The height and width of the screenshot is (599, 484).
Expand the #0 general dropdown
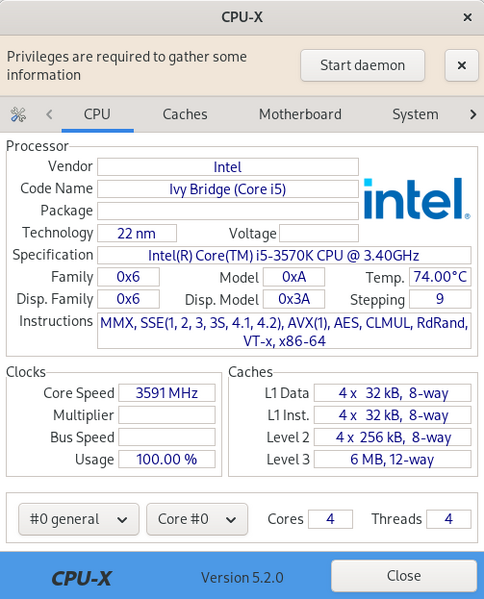(79, 519)
